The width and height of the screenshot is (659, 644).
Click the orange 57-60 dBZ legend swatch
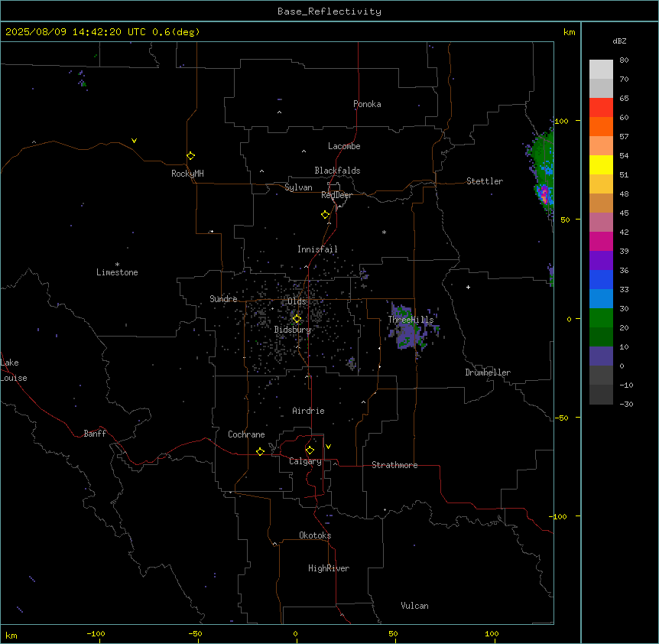coord(601,126)
